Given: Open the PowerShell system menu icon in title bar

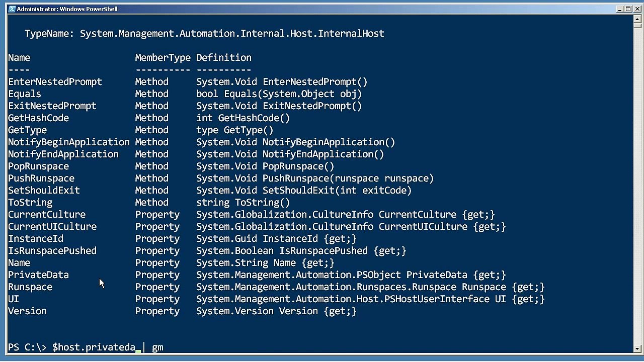Looking at the screenshot, I should [11, 9].
